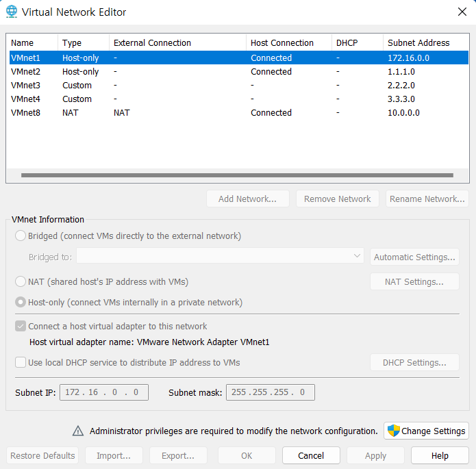476x469 pixels.
Task: Click the Virtual Network Editor globe icon
Action: (x=12, y=12)
